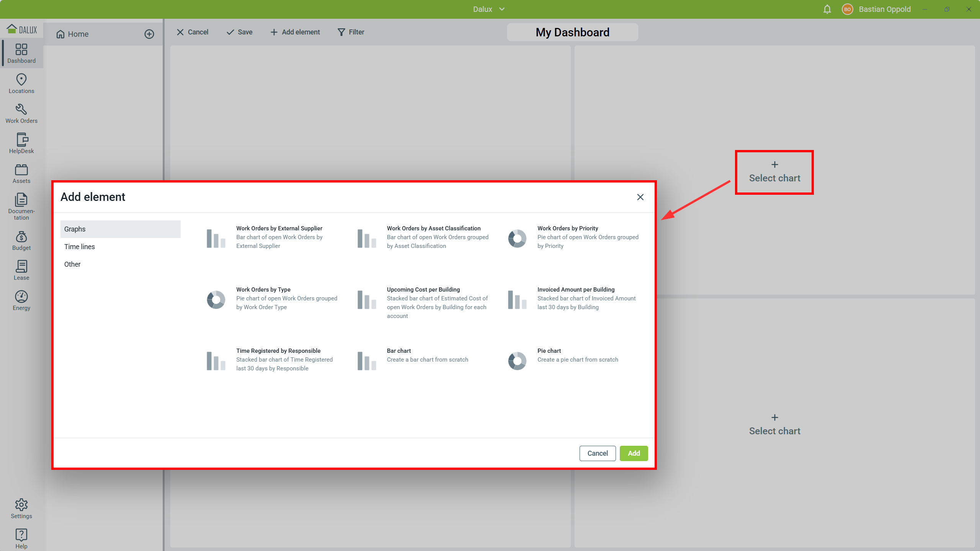Open the Work Orders module
Viewport: 980px width, 551px height.
pos(21,114)
